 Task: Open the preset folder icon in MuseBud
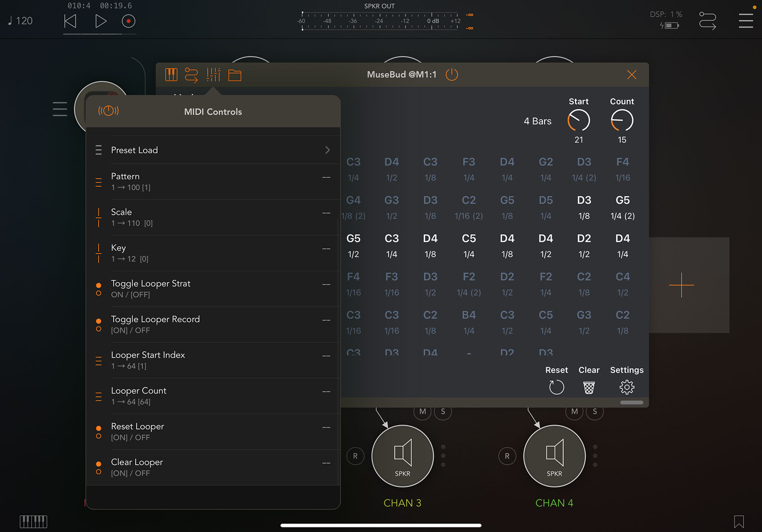[235, 75]
